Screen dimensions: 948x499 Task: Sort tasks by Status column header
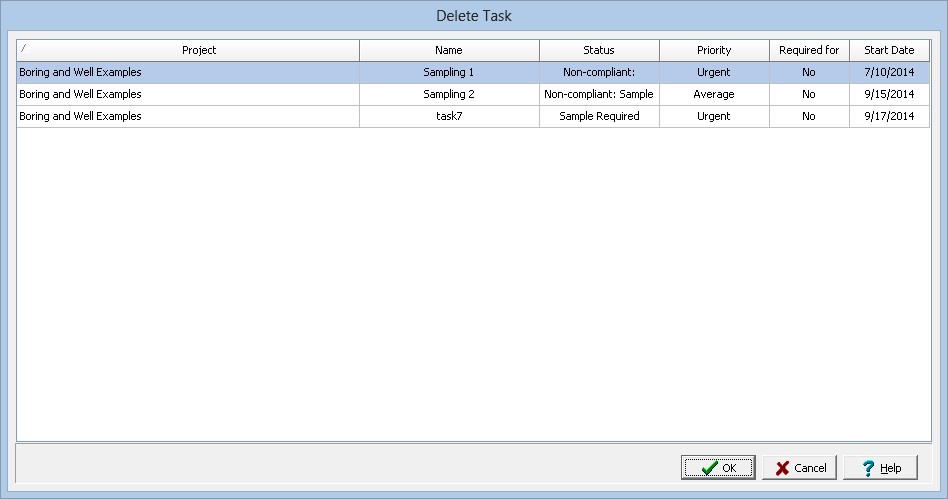[x=599, y=50]
